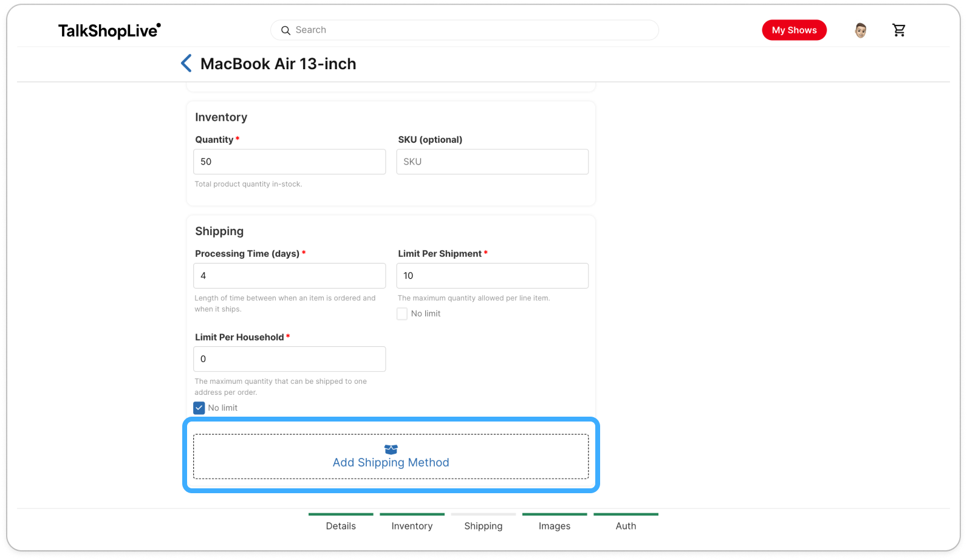The width and height of the screenshot is (967, 560).
Task: Click the Quantity field showing 50
Action: click(x=290, y=162)
